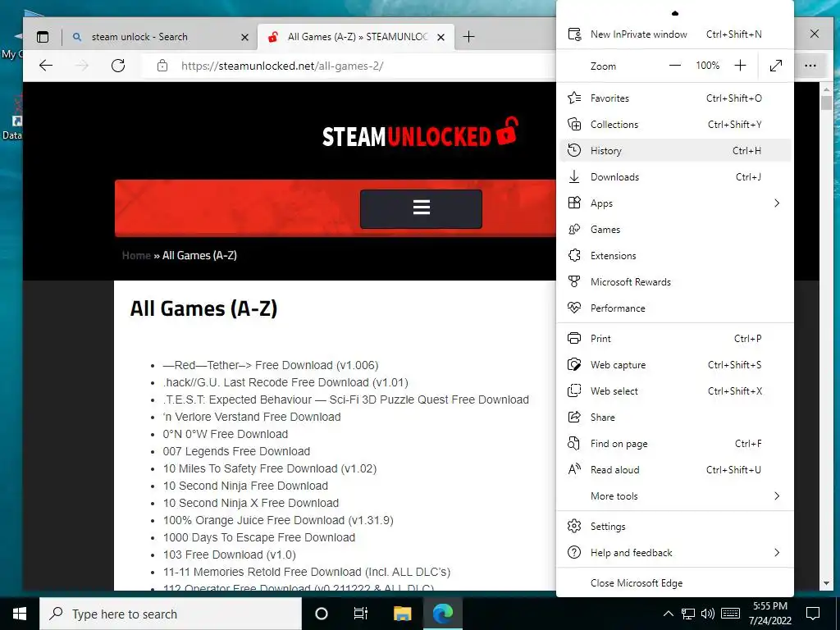Refresh the page with the reload icon
This screenshot has height=630, width=840.
tap(118, 66)
